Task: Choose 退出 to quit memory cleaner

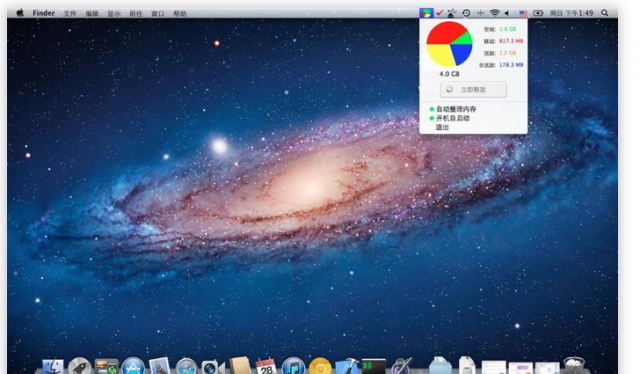Action: [442, 127]
